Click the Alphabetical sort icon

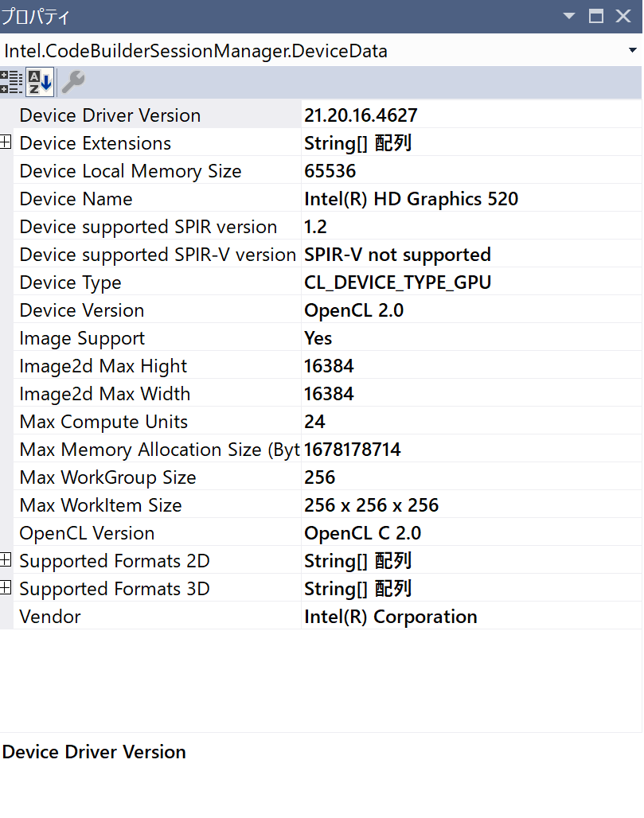tap(38, 82)
